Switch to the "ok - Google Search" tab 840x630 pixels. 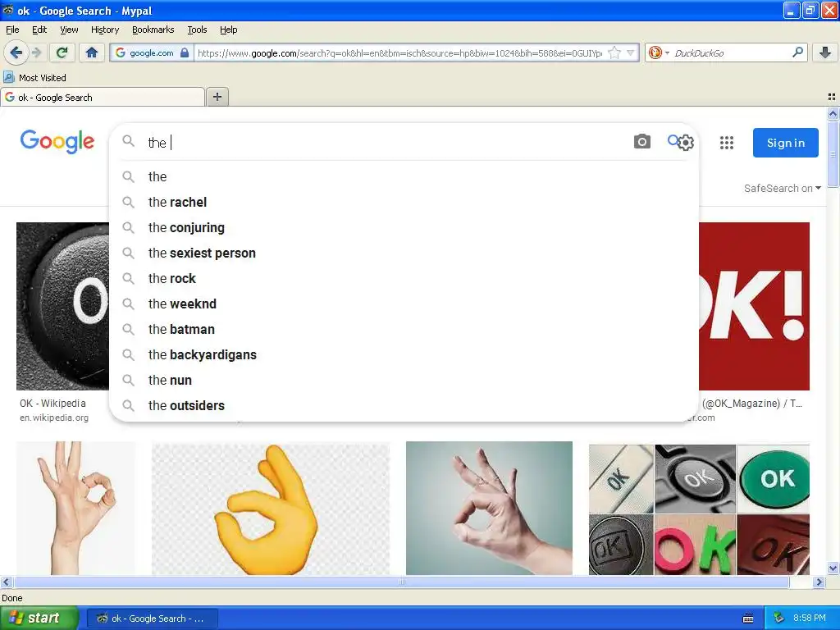tap(103, 97)
